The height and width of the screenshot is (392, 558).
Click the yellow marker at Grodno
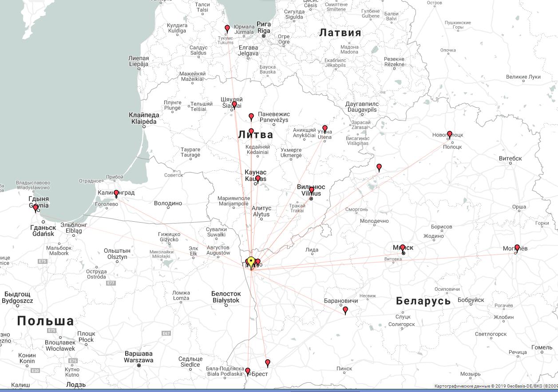click(x=251, y=262)
